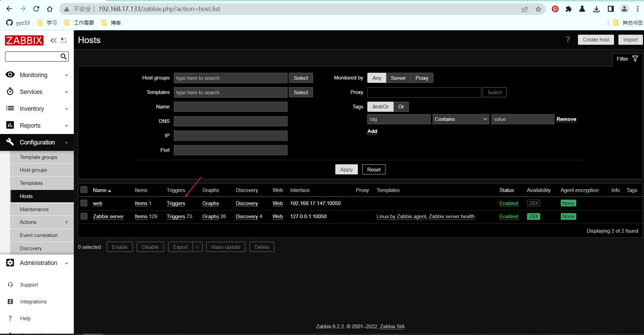The width and height of the screenshot is (644, 335).
Task: Set Monitored by to Server
Action: (x=398, y=78)
